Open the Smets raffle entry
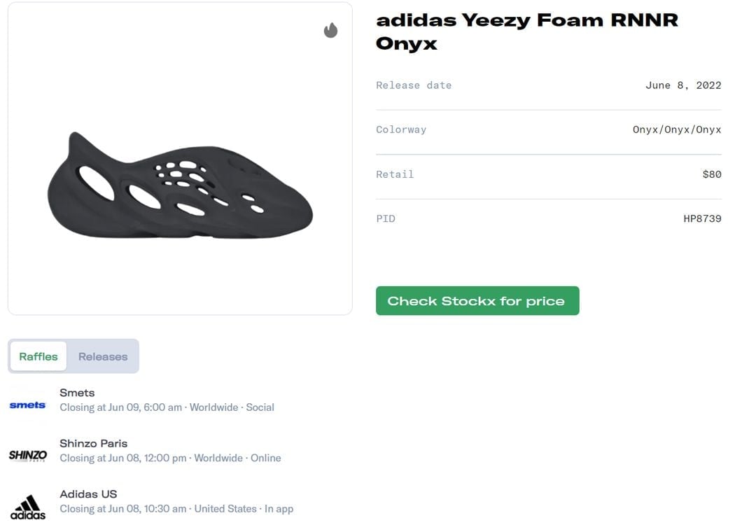The height and width of the screenshot is (532, 756). [x=77, y=393]
